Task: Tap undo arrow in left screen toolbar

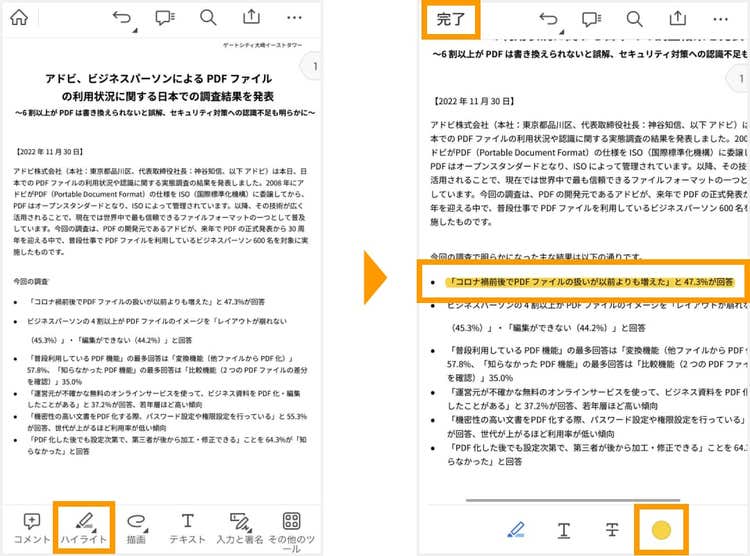Action: point(122,18)
